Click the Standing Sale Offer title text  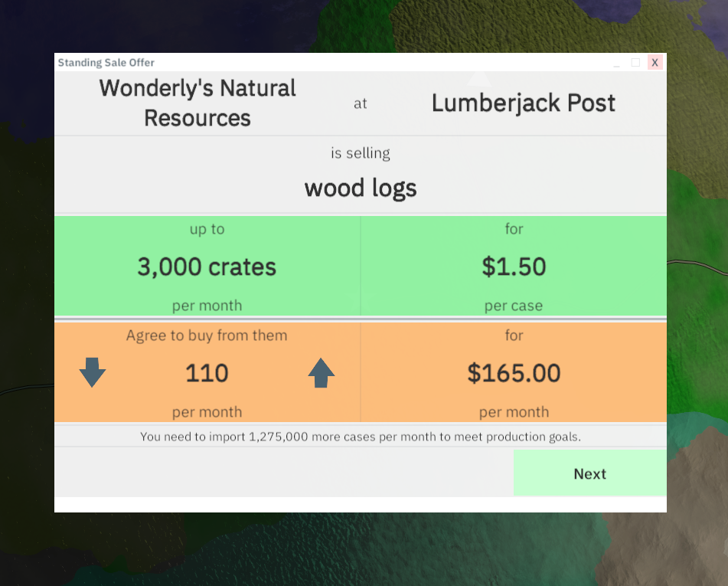click(x=106, y=63)
